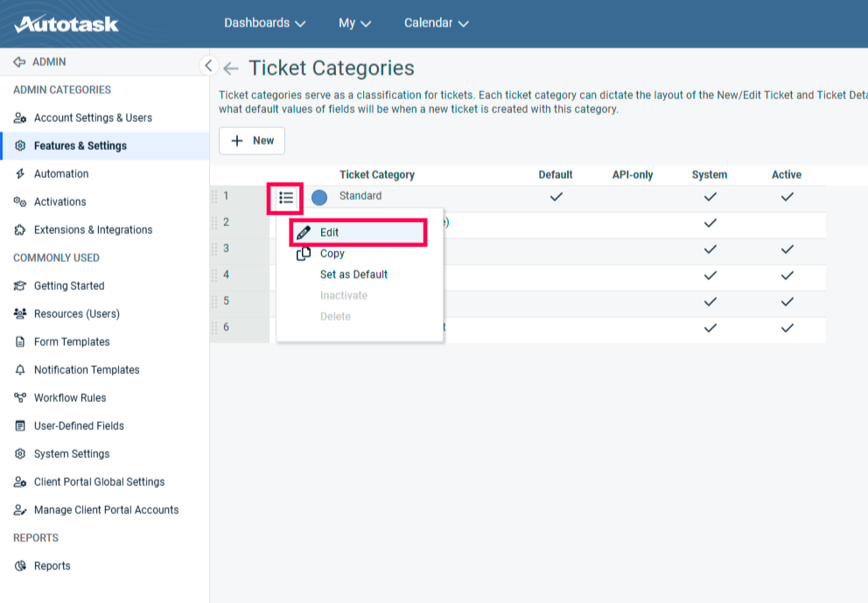Click the Default checkmark in Standard row
This screenshot has height=603, width=868.
(556, 197)
